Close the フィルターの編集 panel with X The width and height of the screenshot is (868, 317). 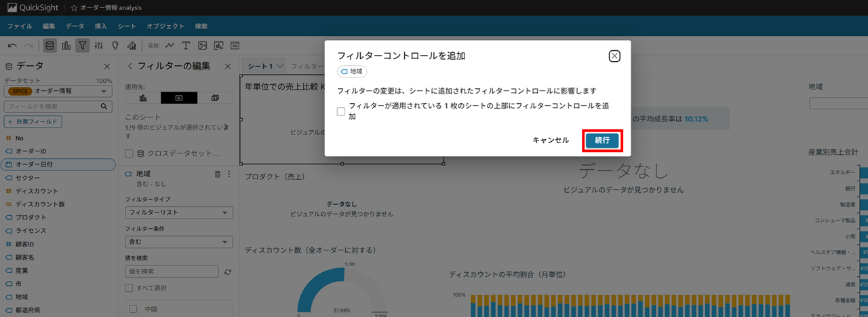click(229, 66)
